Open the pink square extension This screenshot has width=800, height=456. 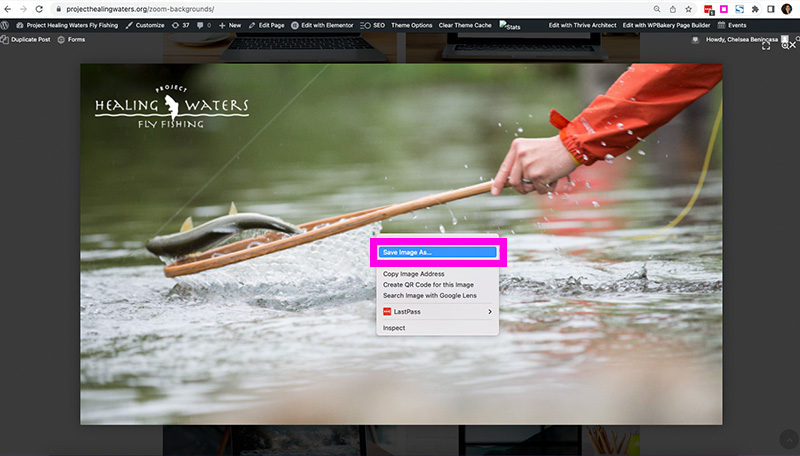point(724,9)
